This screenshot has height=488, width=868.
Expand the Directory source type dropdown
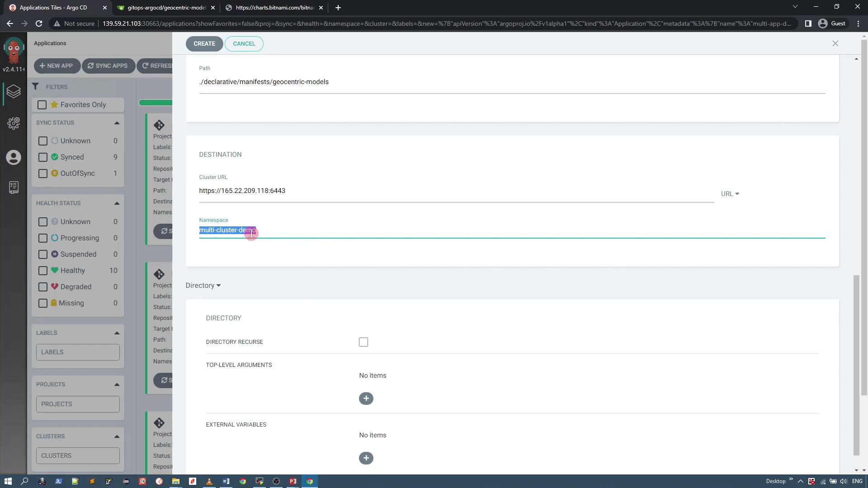point(203,286)
